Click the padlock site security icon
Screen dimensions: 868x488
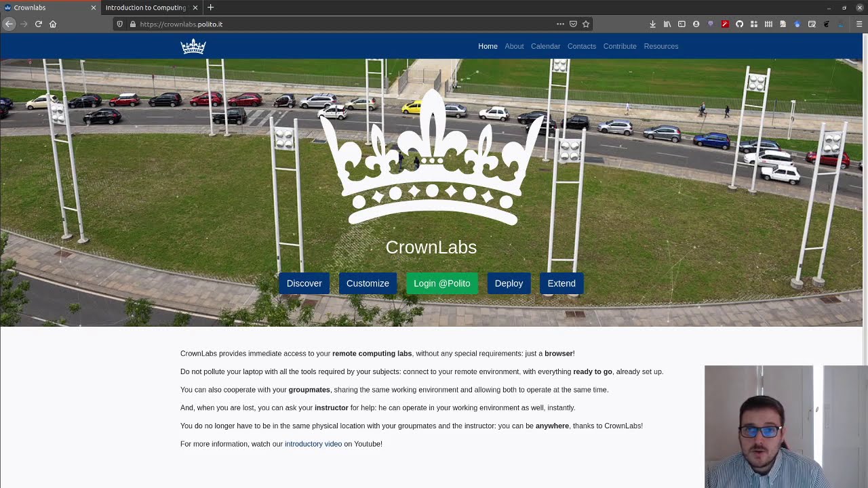point(133,24)
